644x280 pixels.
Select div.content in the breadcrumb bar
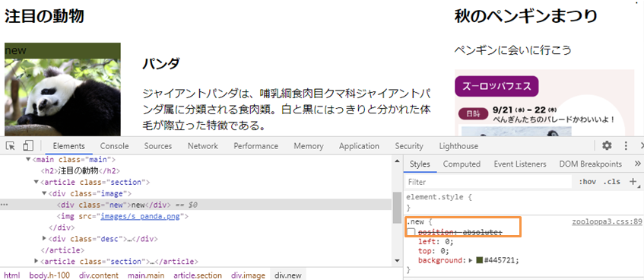[99, 275]
